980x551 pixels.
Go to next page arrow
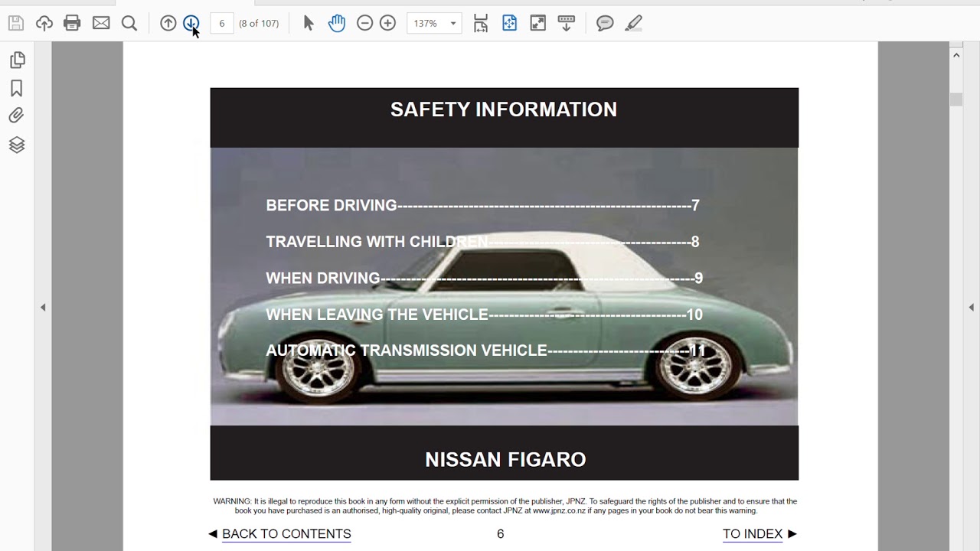(191, 23)
